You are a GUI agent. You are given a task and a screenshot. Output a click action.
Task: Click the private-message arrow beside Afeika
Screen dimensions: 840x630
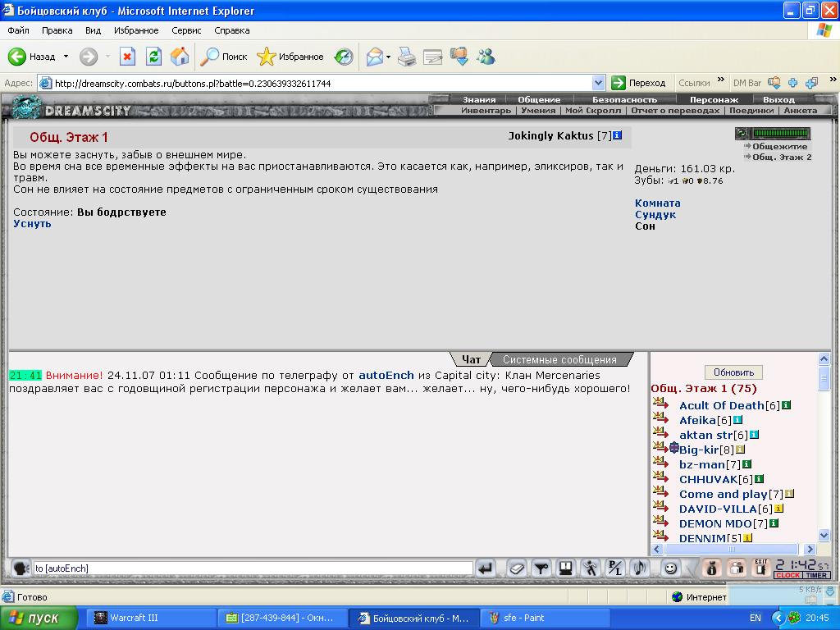pyautogui.click(x=661, y=420)
